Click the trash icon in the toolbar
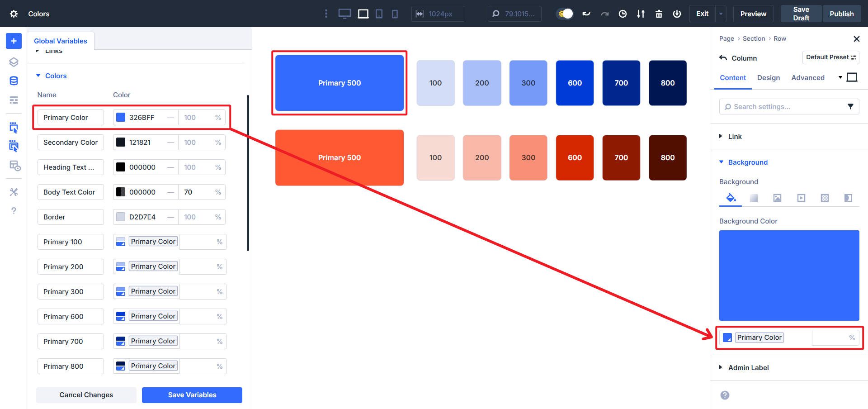868x409 pixels. 659,14
